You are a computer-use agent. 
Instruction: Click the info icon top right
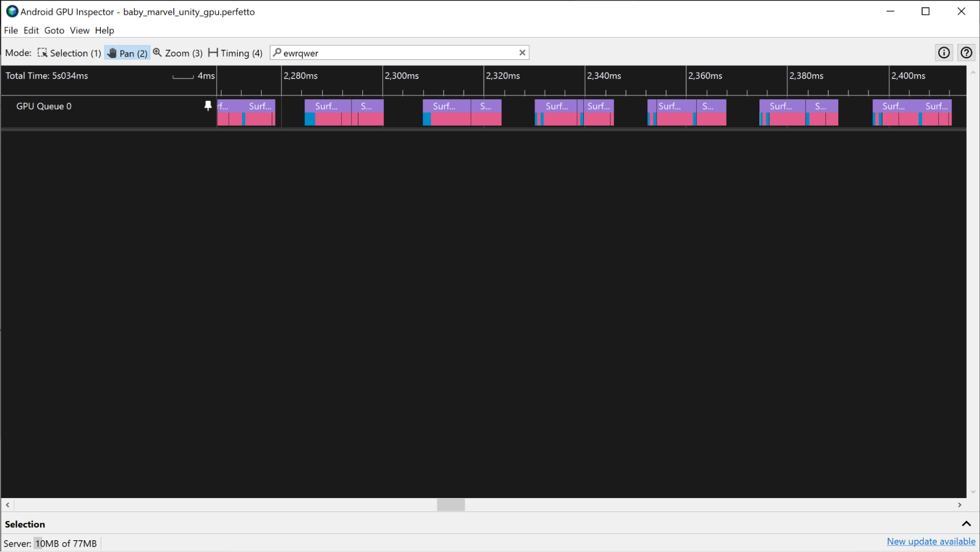click(944, 53)
